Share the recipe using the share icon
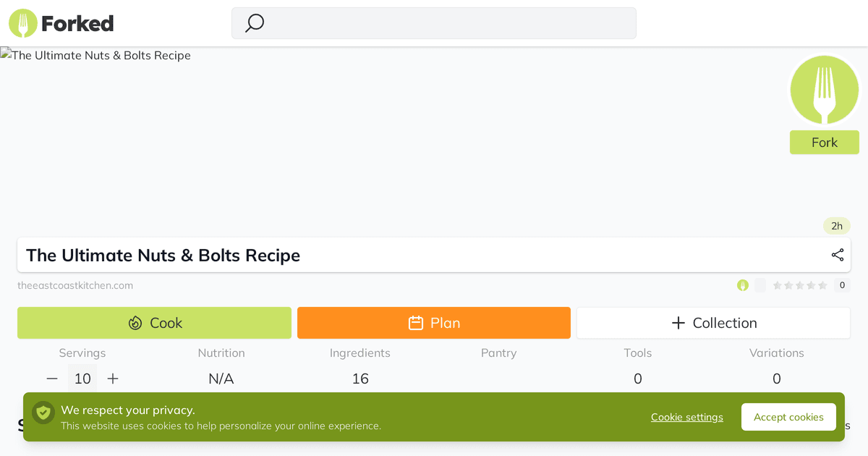The width and height of the screenshot is (868, 456). [x=837, y=255]
